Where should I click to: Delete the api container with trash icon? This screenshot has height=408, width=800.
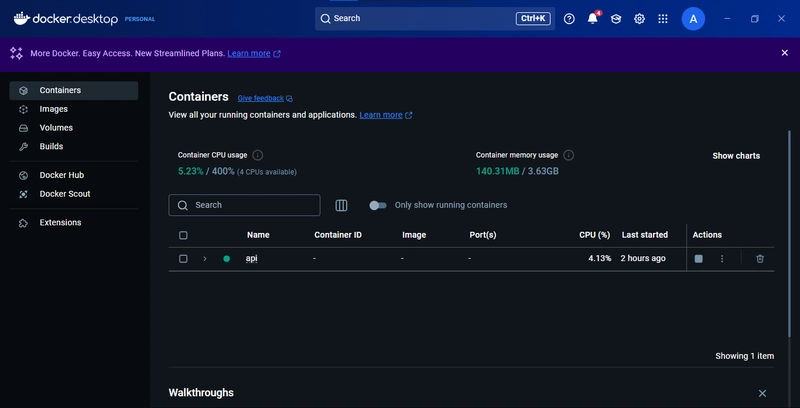point(760,259)
